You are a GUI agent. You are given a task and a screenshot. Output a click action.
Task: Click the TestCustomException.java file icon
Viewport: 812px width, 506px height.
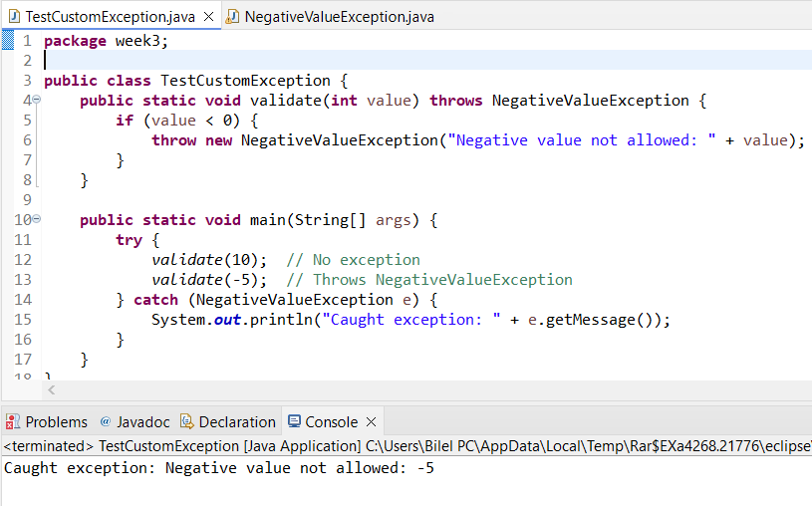(15, 17)
